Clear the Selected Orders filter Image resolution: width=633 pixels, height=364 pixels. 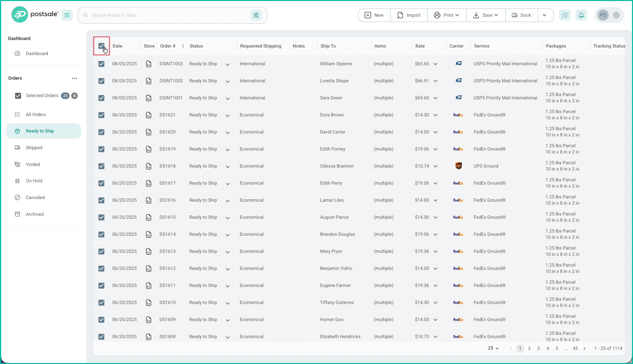pyautogui.click(x=74, y=95)
